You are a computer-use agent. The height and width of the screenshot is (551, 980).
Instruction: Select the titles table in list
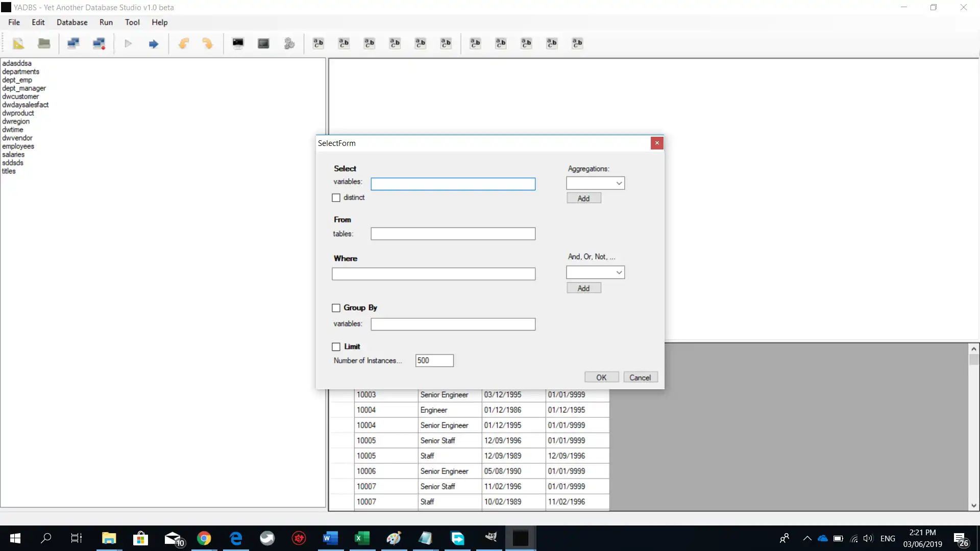(x=9, y=171)
